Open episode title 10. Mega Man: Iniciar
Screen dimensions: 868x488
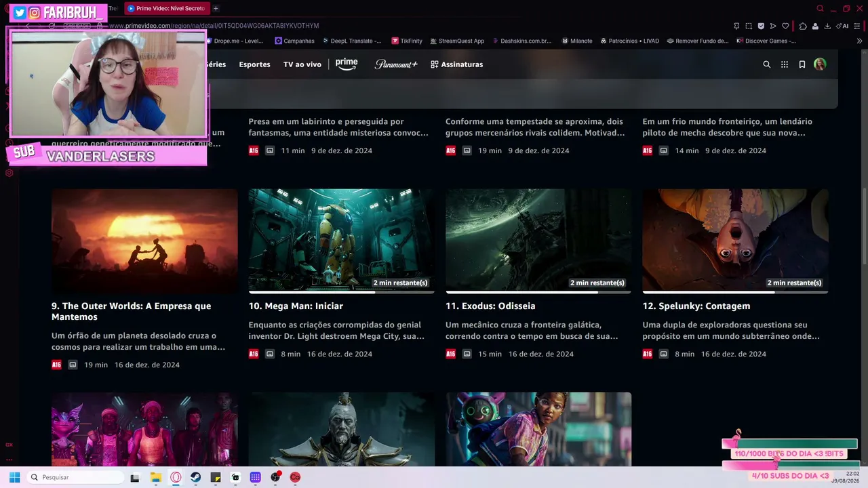coord(296,306)
